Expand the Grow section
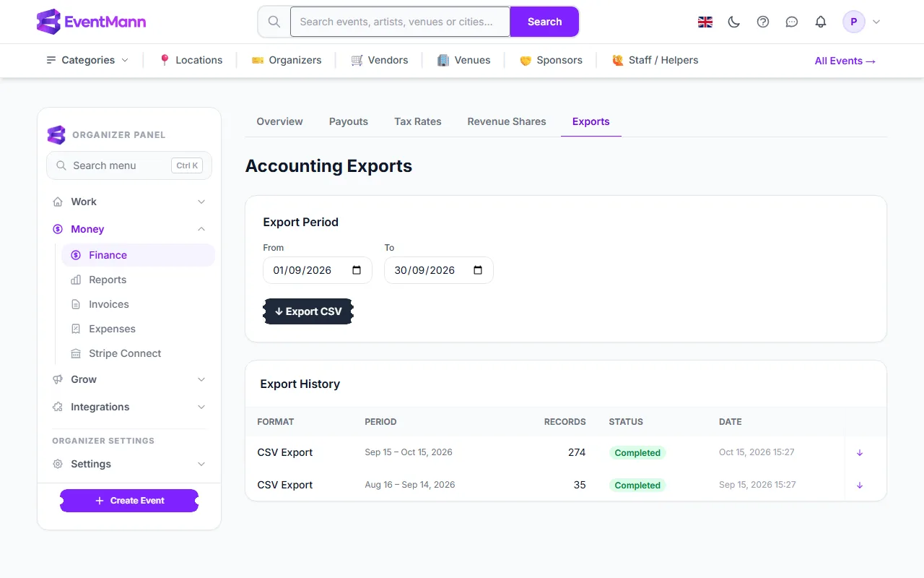The height and width of the screenshot is (578, 924). [129, 379]
